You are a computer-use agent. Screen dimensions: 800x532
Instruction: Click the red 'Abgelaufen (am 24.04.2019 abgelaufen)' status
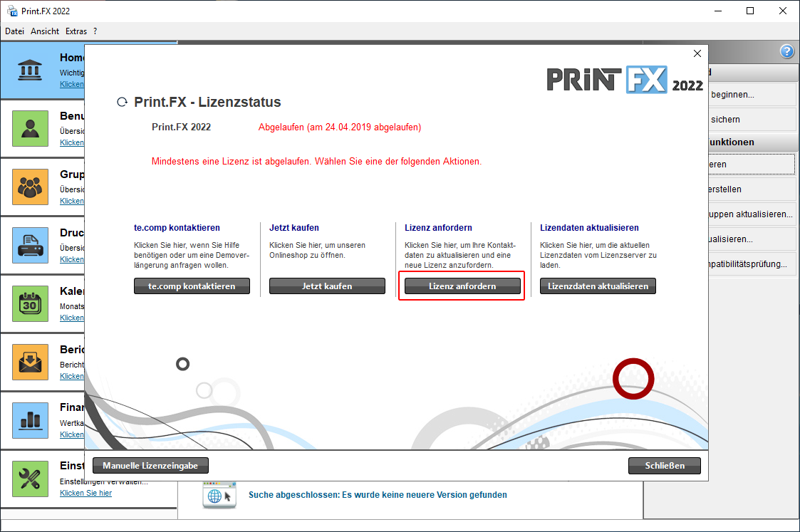point(340,127)
